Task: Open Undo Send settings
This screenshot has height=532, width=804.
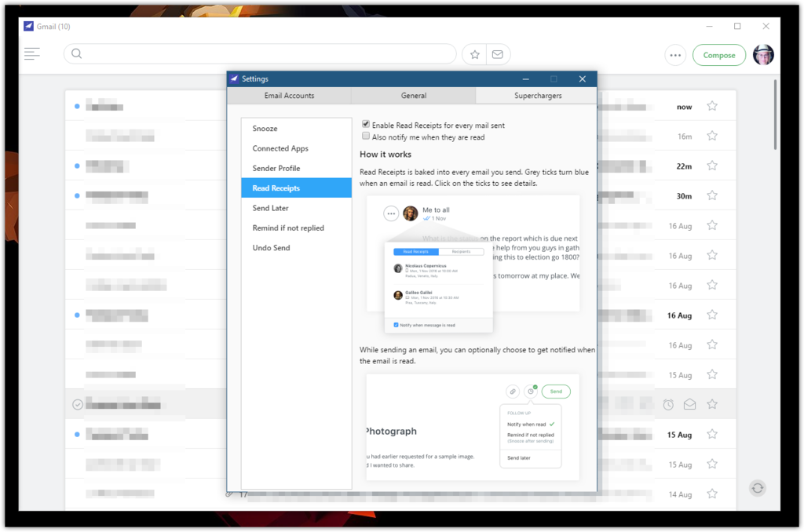Action: (x=296, y=247)
